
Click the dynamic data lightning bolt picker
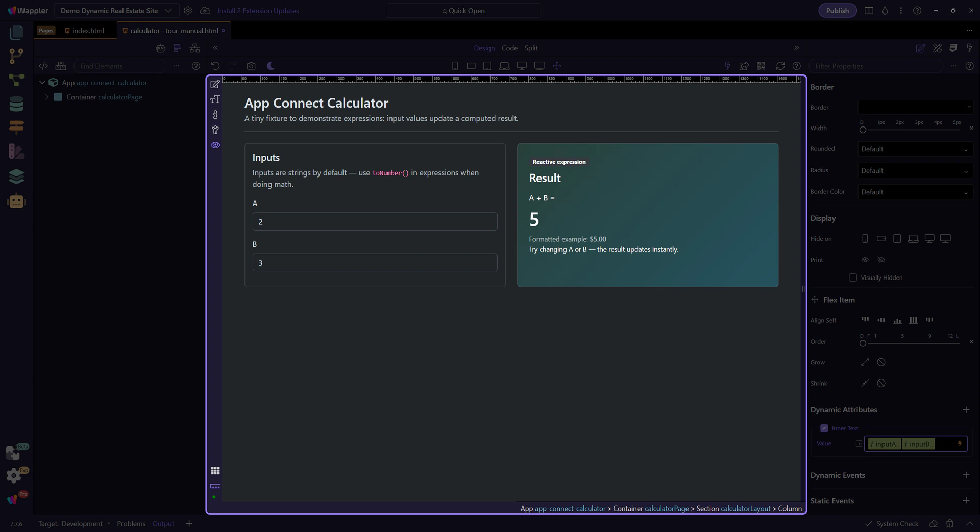(x=960, y=444)
